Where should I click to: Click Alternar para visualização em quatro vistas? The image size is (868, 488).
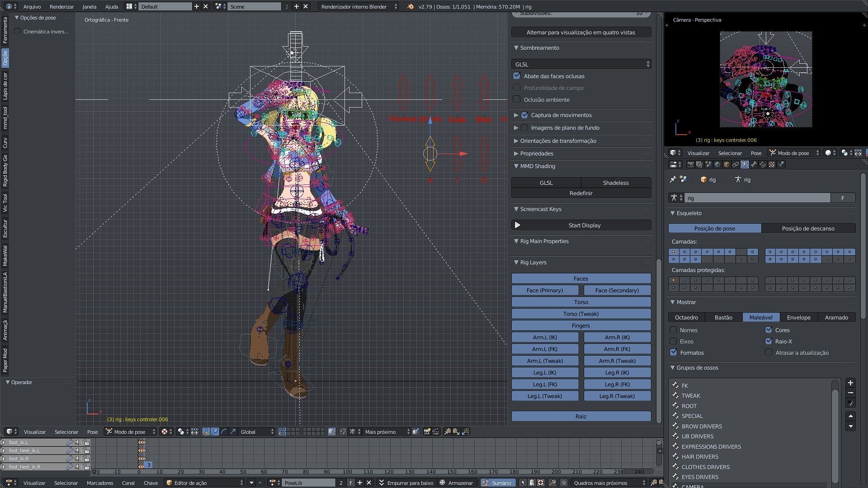[x=581, y=32]
